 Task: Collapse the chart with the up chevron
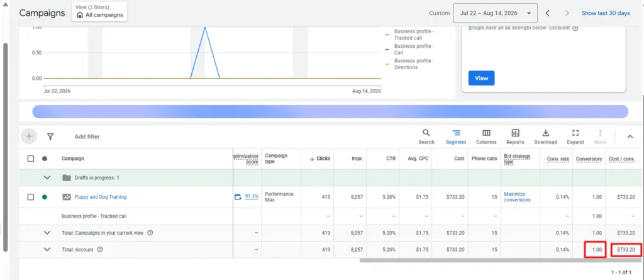(x=630, y=137)
